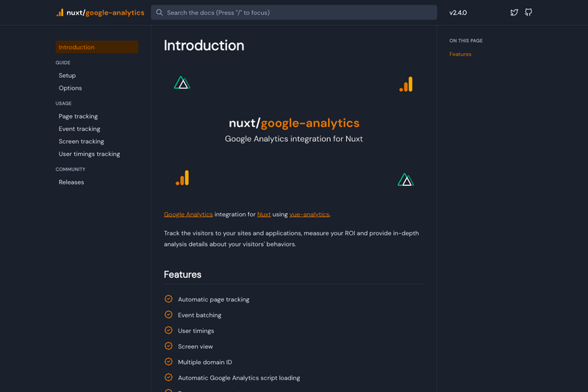The image size is (588, 392).
Task: Go to nuxt/google-analytics home logo text
Action: point(105,13)
